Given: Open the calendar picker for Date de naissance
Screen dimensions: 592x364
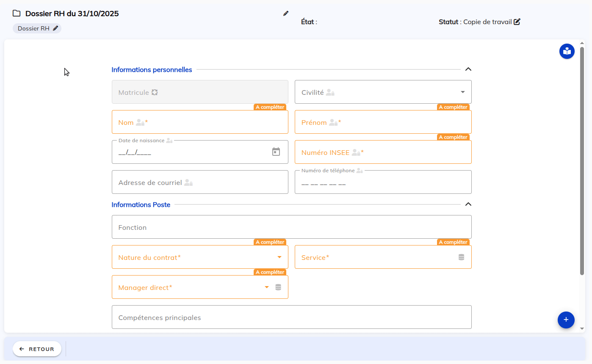Looking at the screenshot, I should point(276,152).
